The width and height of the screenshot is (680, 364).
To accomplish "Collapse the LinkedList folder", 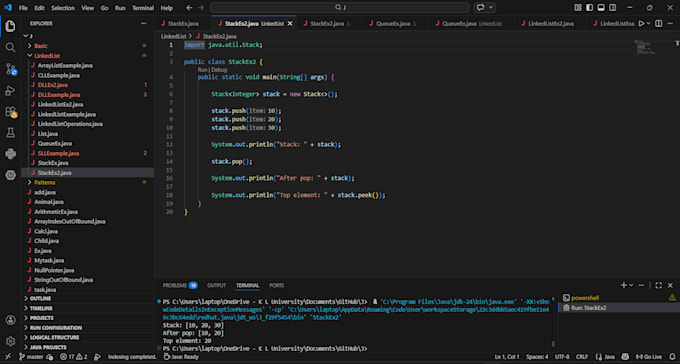I will tap(47, 56).
